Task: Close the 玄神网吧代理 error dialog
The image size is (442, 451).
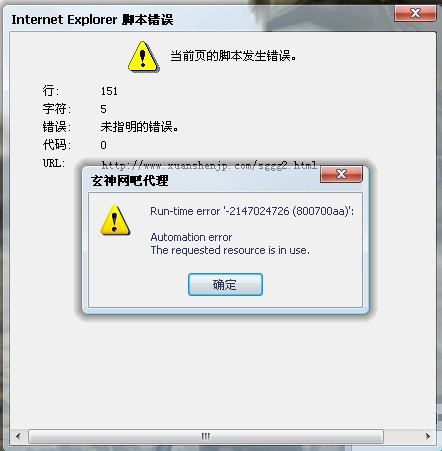Action: click(x=341, y=174)
